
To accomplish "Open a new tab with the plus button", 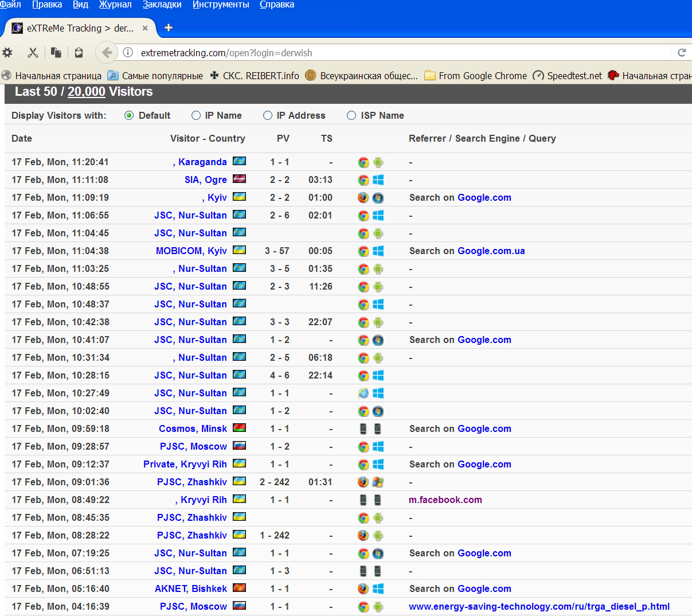I will point(169,28).
